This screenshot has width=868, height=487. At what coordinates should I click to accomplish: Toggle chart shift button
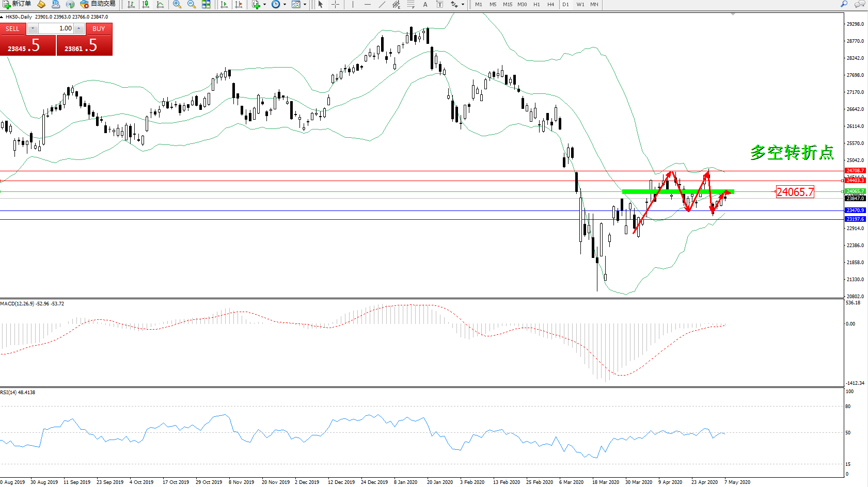(238, 4)
